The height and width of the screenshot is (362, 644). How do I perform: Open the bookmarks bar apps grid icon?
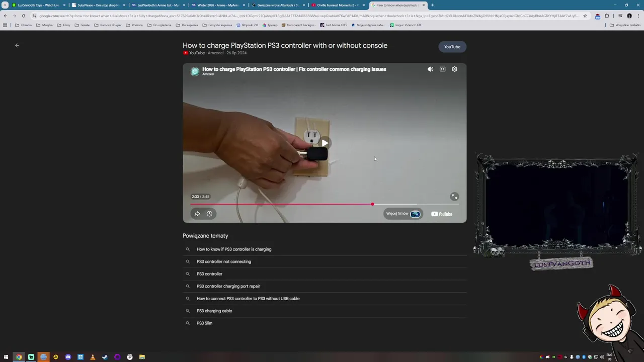pos(5,25)
